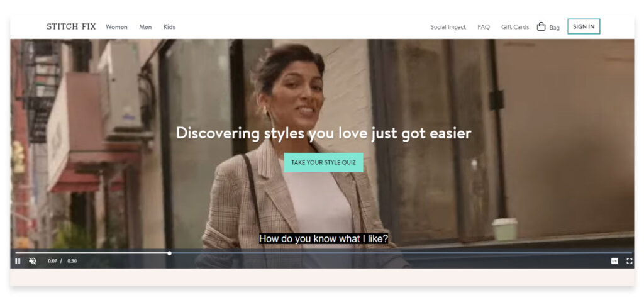
Task: Open the Kids menu
Action: pos(169,27)
